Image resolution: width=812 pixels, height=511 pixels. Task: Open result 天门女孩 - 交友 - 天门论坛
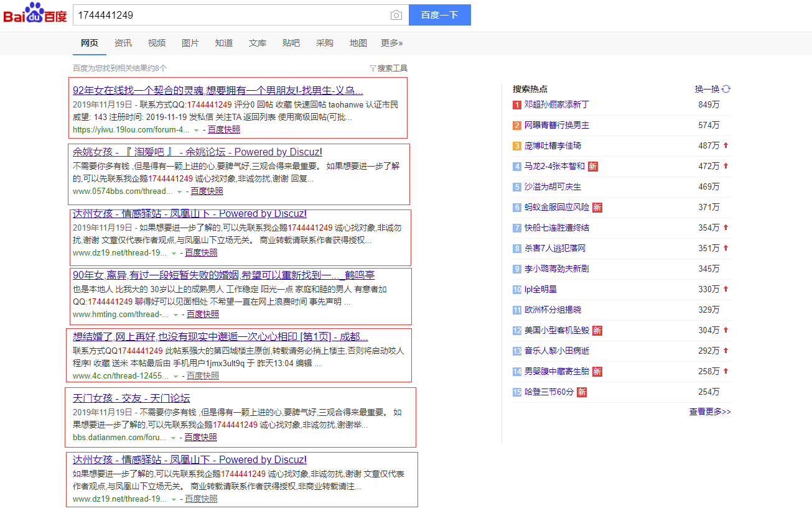(131, 398)
